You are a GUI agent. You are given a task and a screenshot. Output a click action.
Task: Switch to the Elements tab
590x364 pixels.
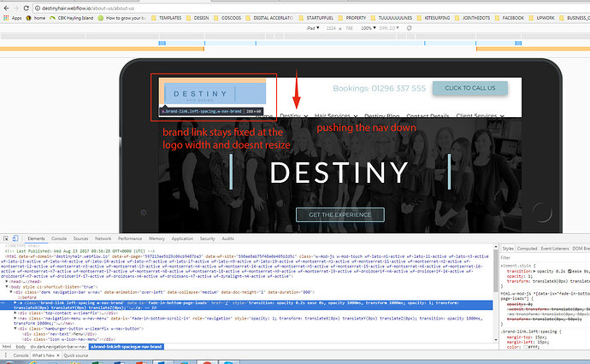[x=36, y=238]
